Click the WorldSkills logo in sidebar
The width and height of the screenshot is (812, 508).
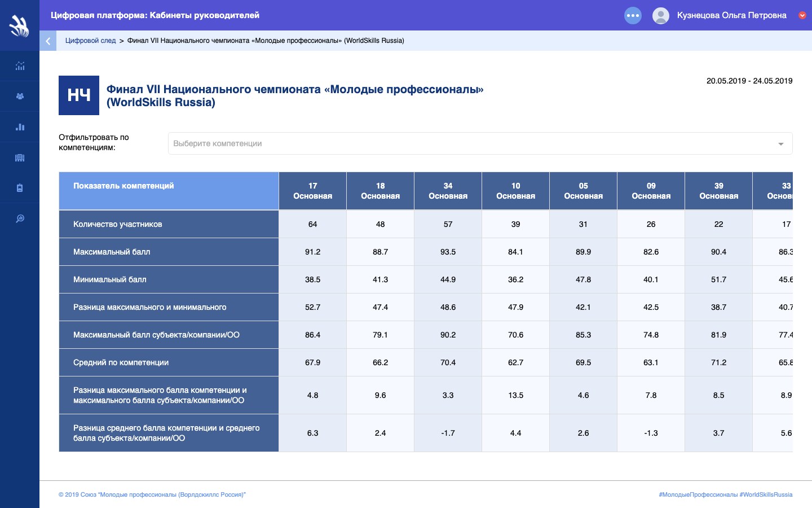19,26
